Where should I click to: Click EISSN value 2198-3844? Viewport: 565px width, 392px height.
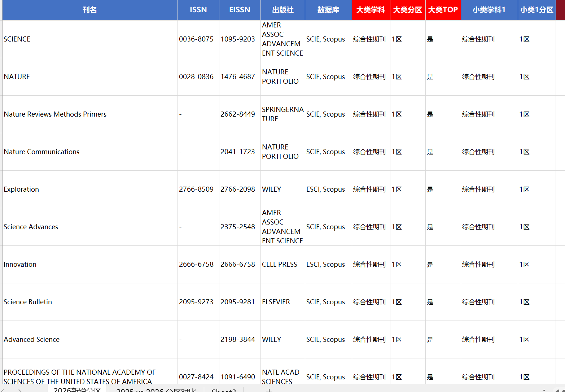pos(240,339)
